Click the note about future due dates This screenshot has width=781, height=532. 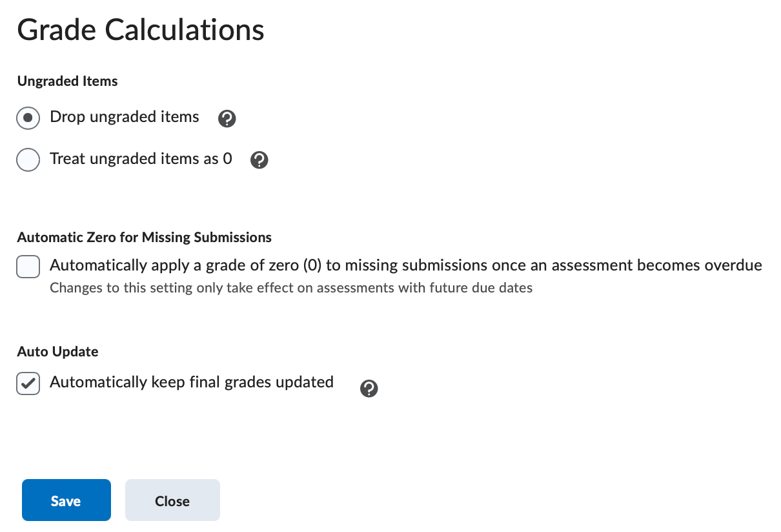pos(291,288)
